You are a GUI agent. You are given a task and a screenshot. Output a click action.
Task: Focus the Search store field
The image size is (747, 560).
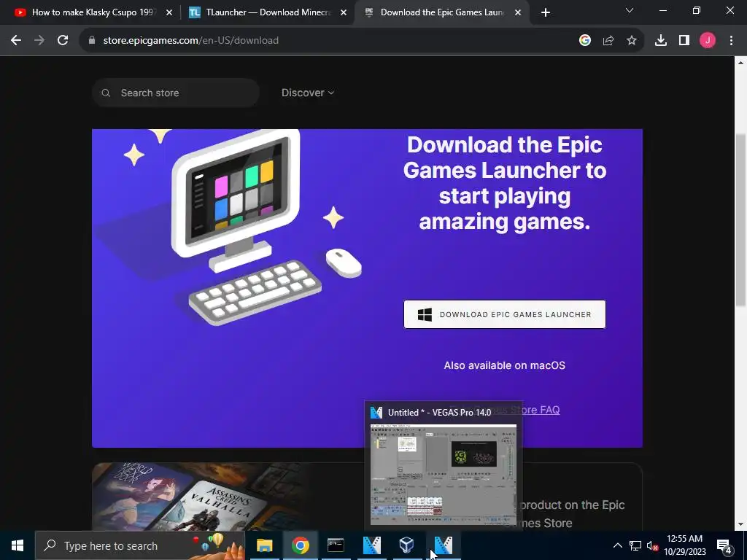coord(176,93)
